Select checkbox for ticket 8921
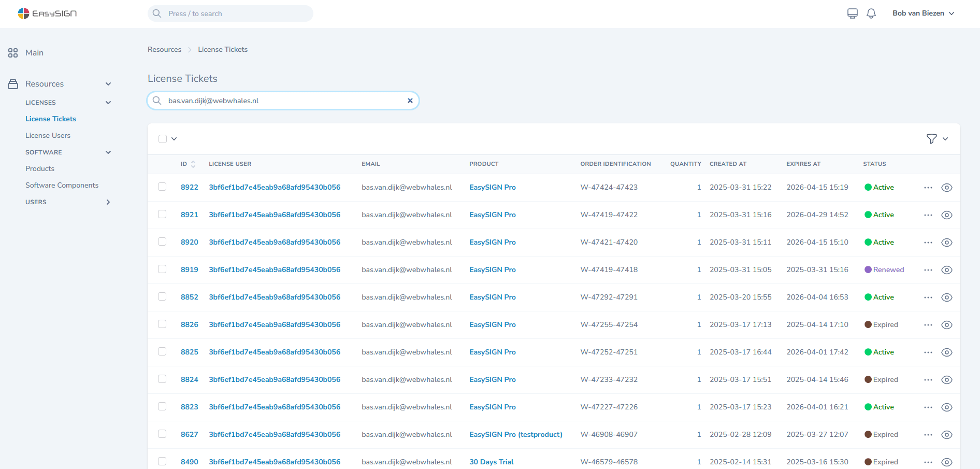 (x=162, y=214)
